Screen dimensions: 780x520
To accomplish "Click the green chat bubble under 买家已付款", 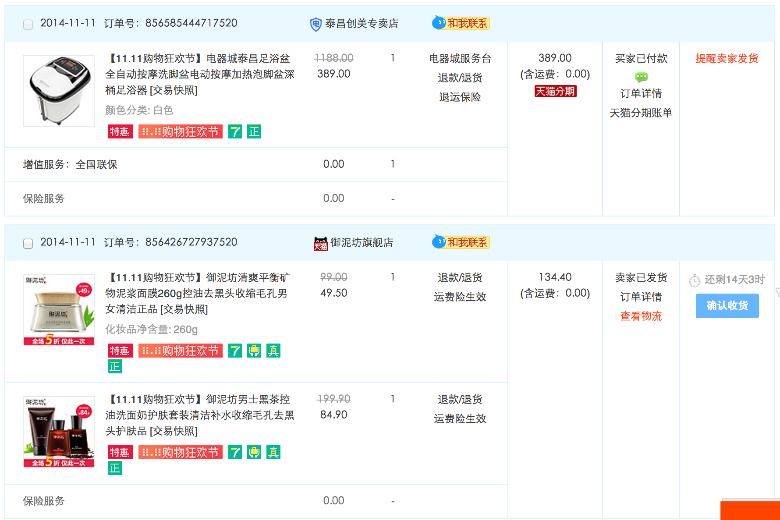I will click(x=641, y=77).
